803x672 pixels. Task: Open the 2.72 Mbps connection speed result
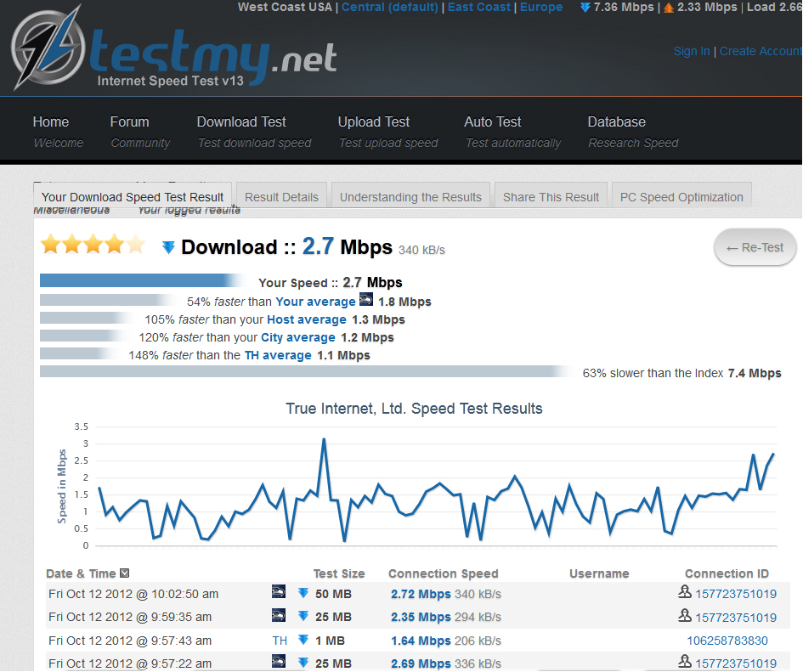click(x=421, y=594)
